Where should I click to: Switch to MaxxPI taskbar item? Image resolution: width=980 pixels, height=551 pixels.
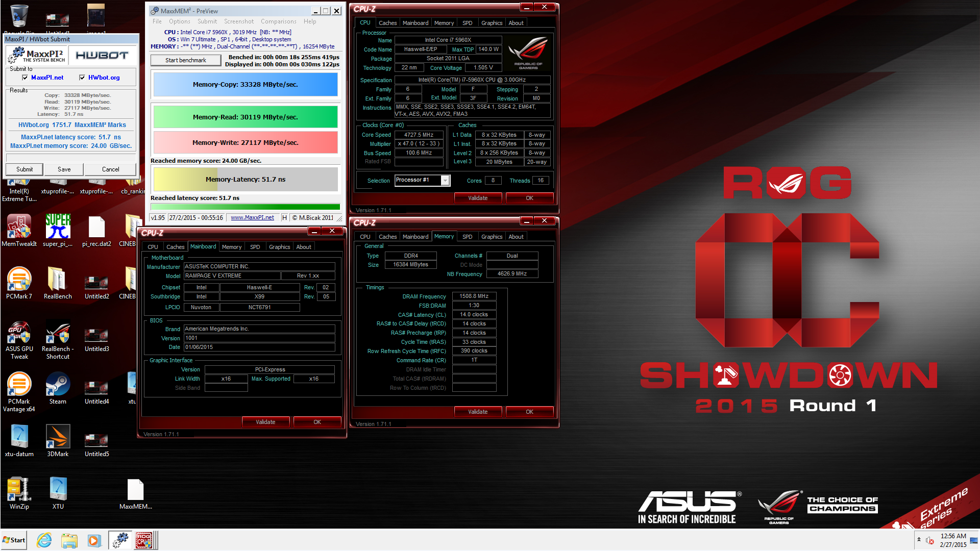[120, 540]
